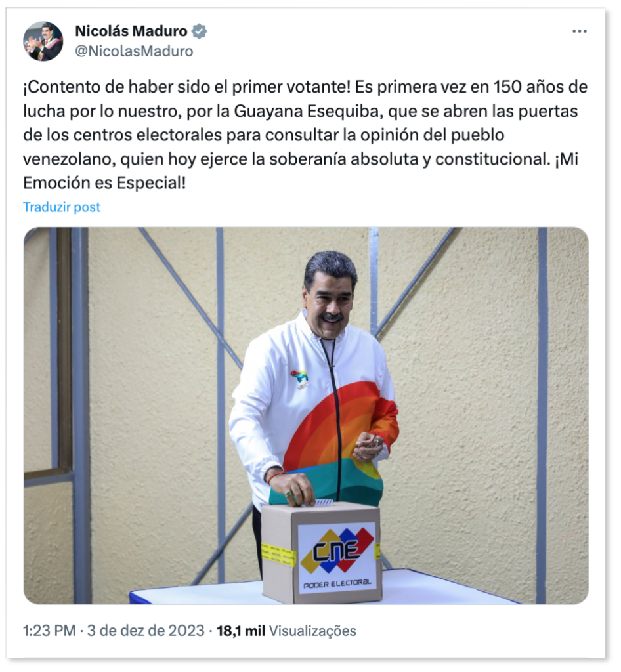Click the phrase Emoción es Especial!

coord(104,183)
